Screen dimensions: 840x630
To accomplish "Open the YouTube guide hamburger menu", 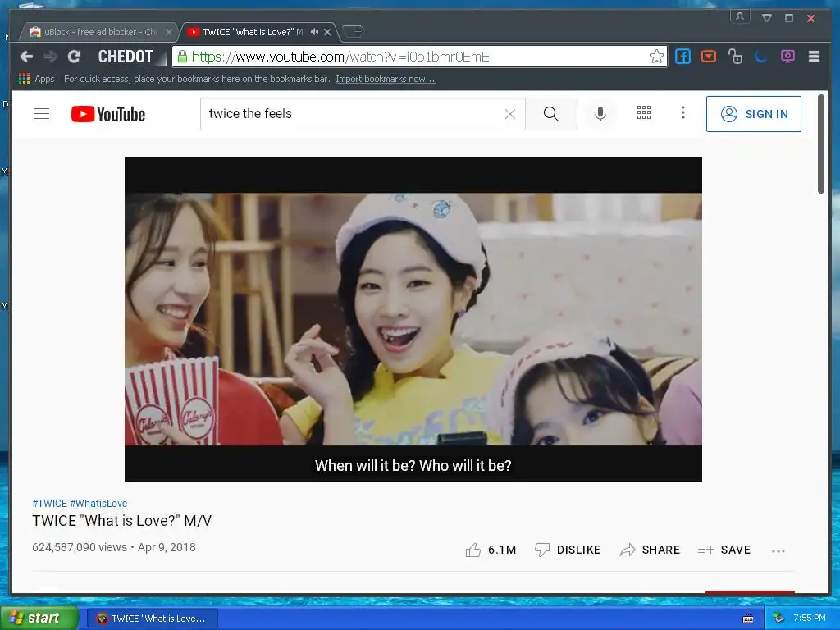I will tap(42, 113).
